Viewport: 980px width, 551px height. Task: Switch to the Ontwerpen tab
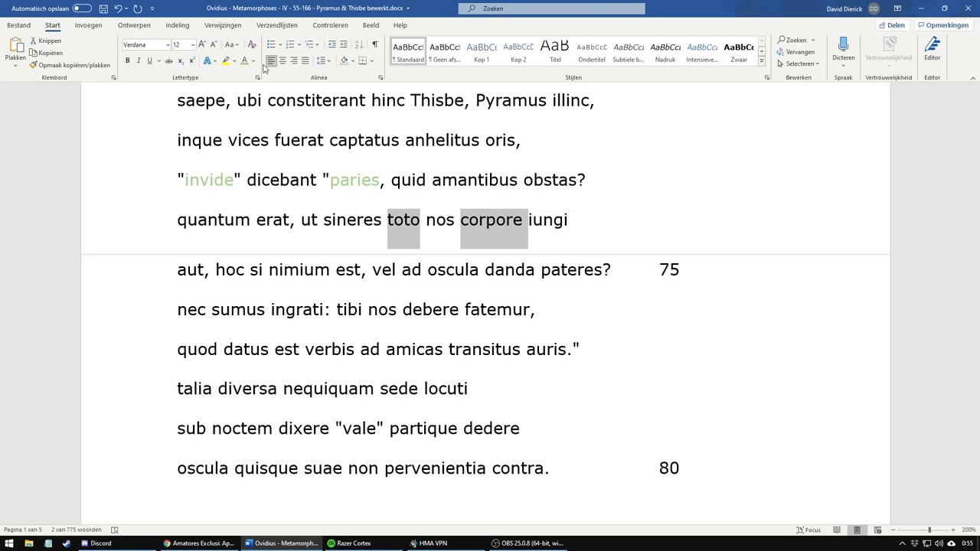pos(134,25)
